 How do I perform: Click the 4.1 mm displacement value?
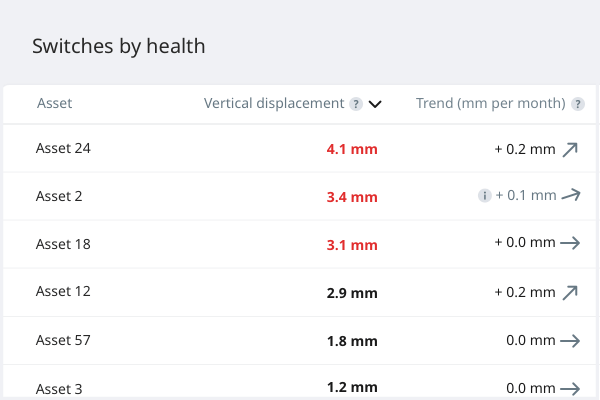[x=352, y=150]
